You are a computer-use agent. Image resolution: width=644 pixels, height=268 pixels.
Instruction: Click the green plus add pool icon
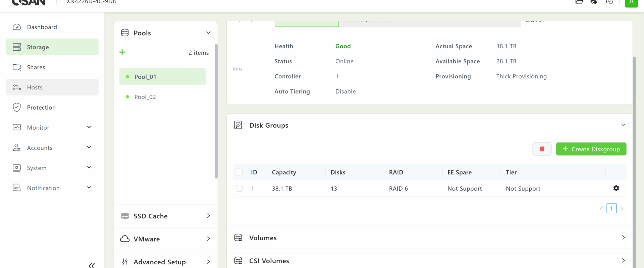[x=122, y=53]
